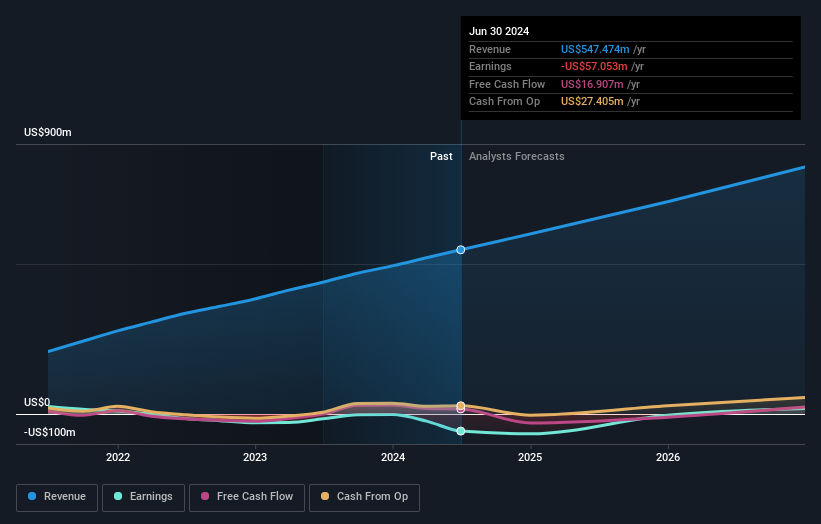Screen dimensions: 821x524
Task: Click the -US$100m y-axis label
Action: [x=50, y=432]
